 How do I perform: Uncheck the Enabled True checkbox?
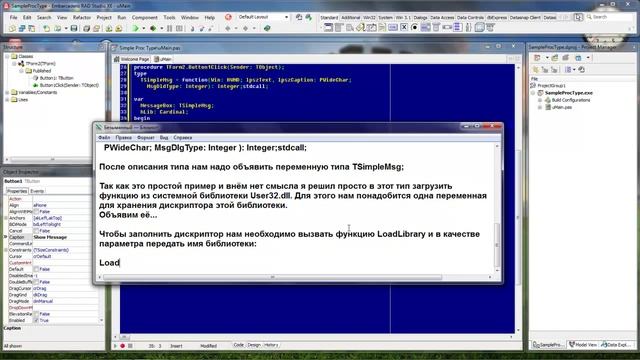36,320
